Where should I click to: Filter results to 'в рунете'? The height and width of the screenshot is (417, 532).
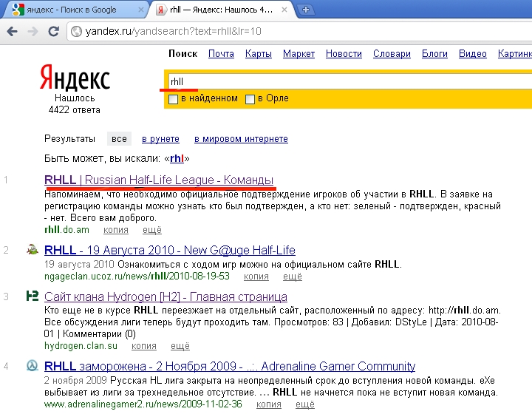(160, 139)
